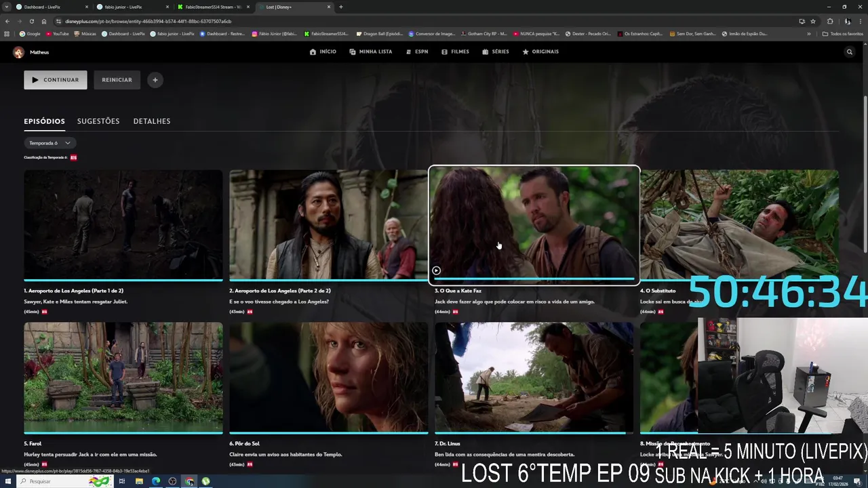Open the Dragon Ball (Episódi bookmark
This screenshot has height=488, width=868.
pyautogui.click(x=380, y=33)
